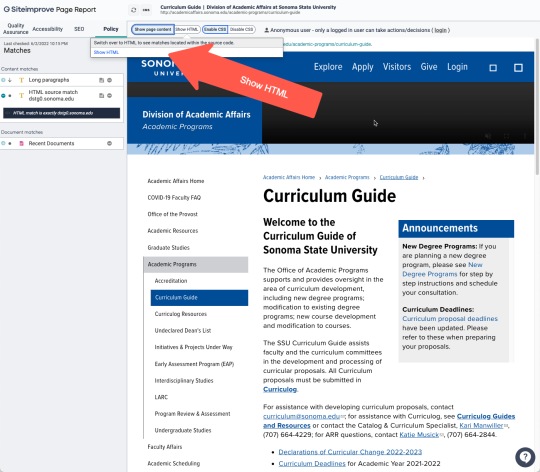The image size is (540, 472).
Task: Click the blue Show HTML link in tooltip
Action: pos(106,52)
